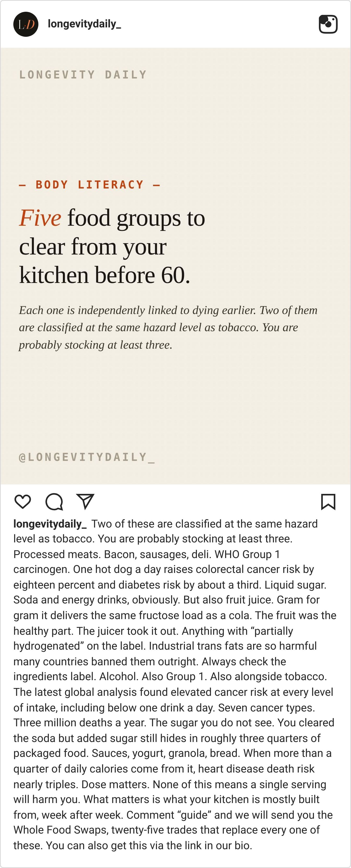Click LONGEVITY DAILY text atop the image
This screenshot has width=351, height=868.
[x=83, y=74]
